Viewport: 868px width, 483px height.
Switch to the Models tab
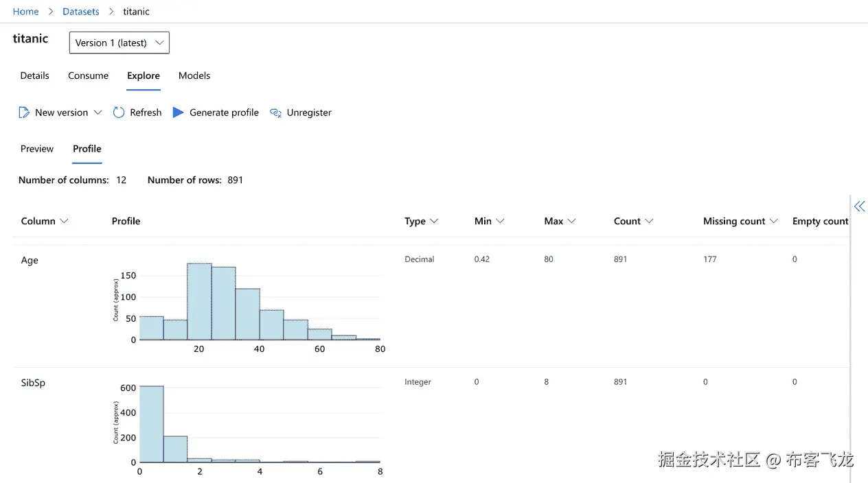[194, 75]
